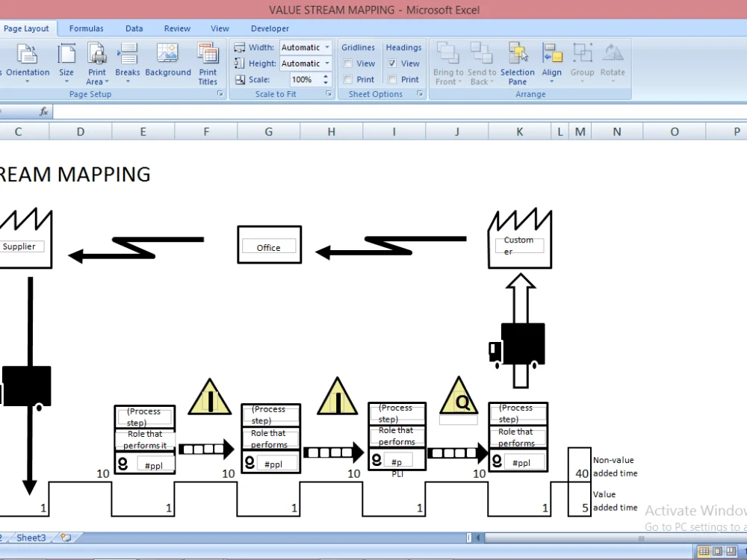Toggle Headings Print checkbox
The image size is (747, 560).
pos(391,80)
